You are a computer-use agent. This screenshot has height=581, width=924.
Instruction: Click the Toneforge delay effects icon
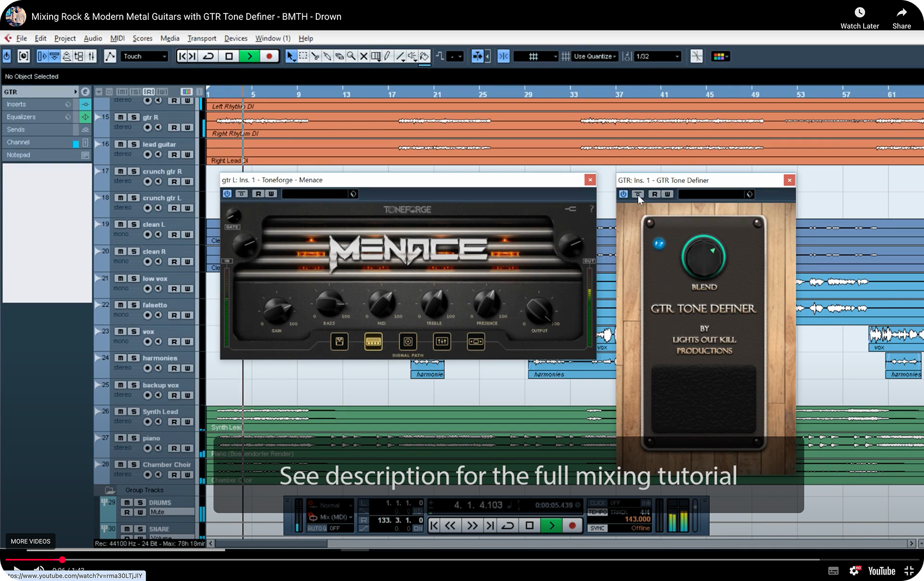(476, 341)
